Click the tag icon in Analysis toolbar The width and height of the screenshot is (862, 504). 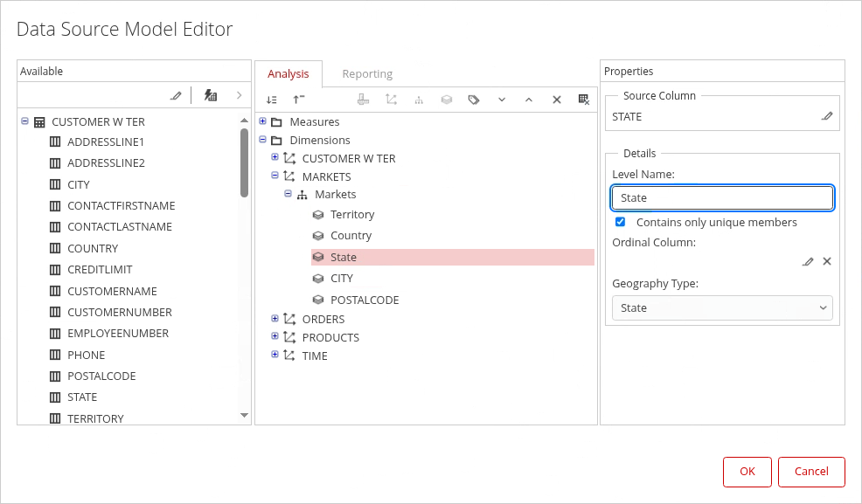(x=474, y=100)
